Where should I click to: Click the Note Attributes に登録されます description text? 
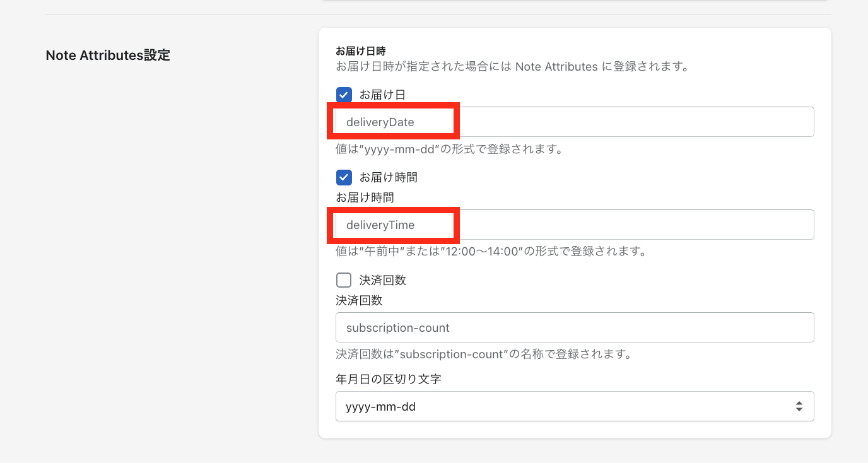tap(512, 66)
